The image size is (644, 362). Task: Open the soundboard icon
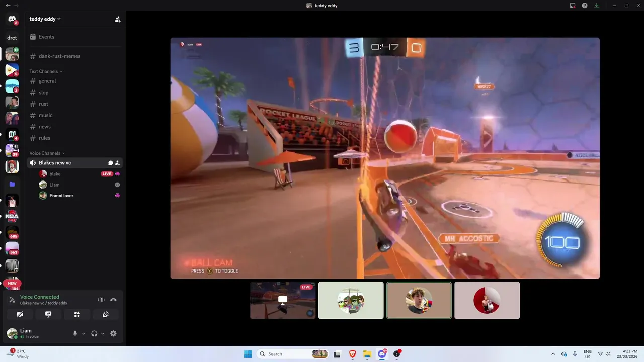click(x=106, y=314)
